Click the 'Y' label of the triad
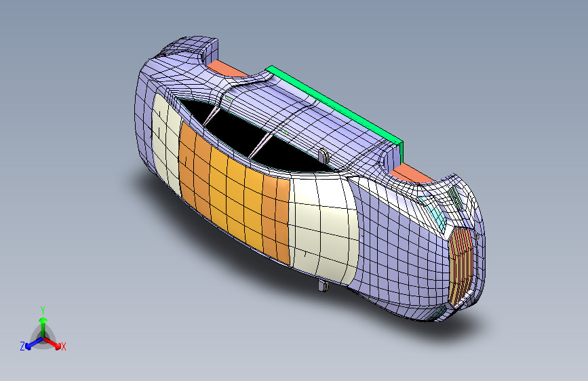 pyautogui.click(x=43, y=310)
